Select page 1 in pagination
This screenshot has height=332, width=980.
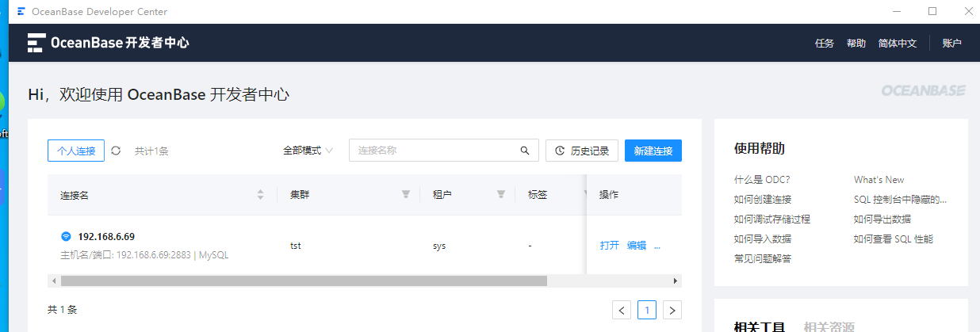point(647,310)
